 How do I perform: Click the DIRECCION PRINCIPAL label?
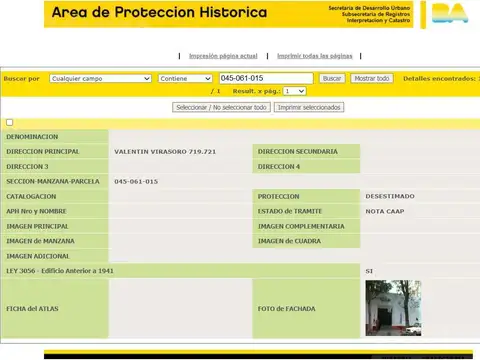point(43,152)
